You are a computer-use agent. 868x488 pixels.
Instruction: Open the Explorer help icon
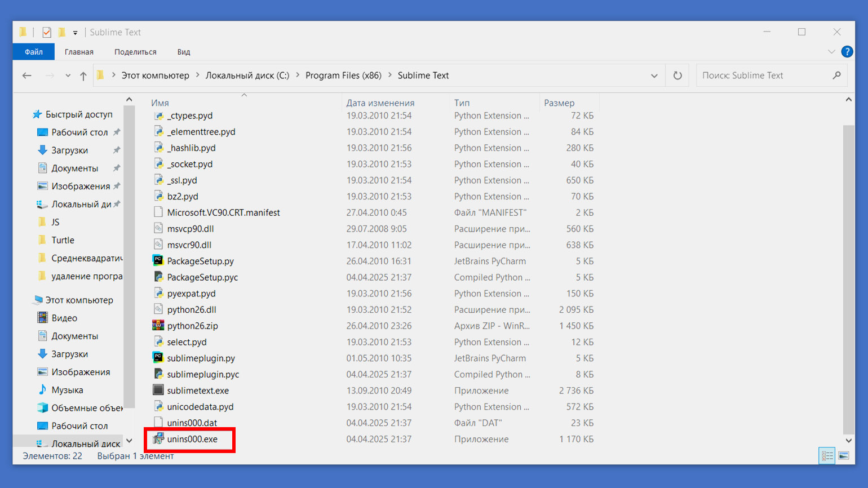click(847, 52)
